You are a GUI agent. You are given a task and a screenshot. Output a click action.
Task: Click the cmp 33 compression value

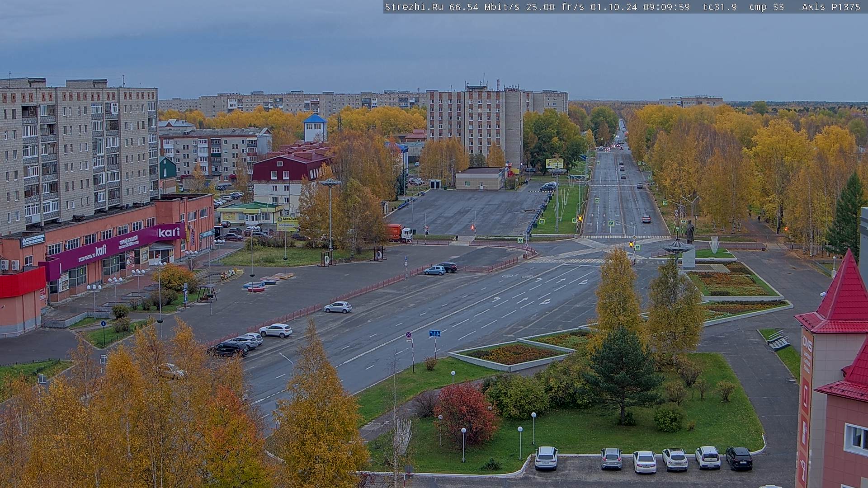[x=766, y=7]
